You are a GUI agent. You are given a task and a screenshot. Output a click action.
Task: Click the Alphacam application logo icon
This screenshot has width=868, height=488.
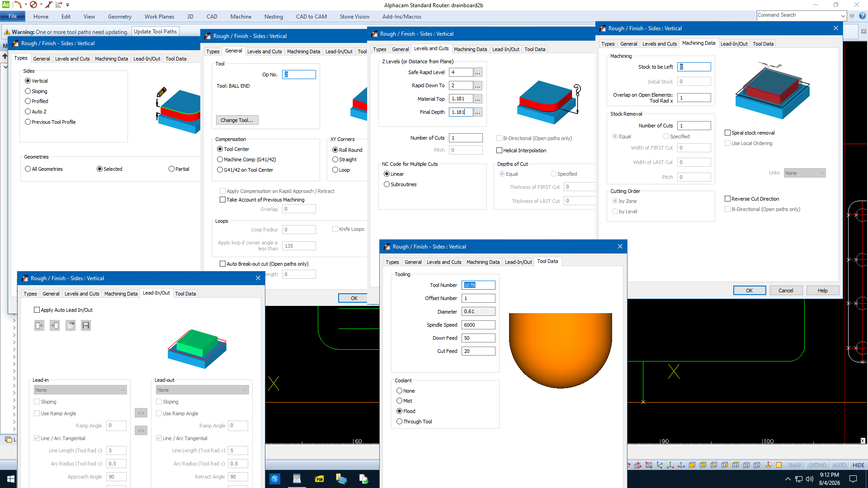point(6,5)
